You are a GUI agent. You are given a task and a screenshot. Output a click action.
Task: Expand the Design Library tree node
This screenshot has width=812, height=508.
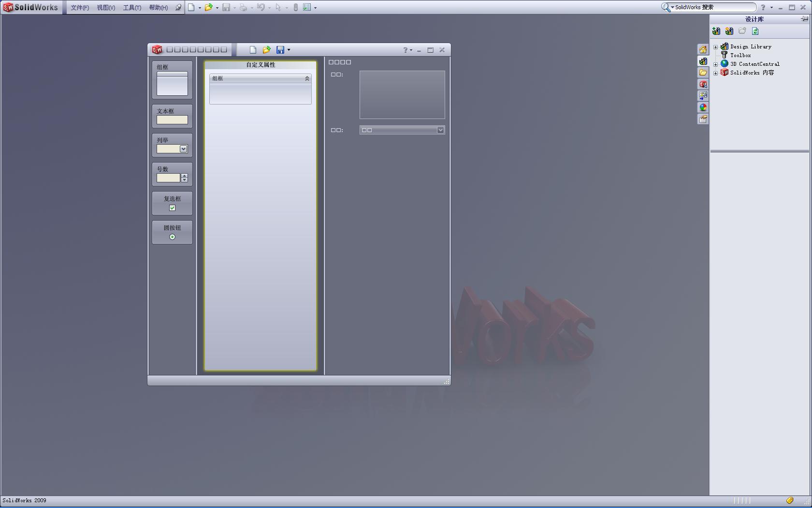(x=716, y=47)
